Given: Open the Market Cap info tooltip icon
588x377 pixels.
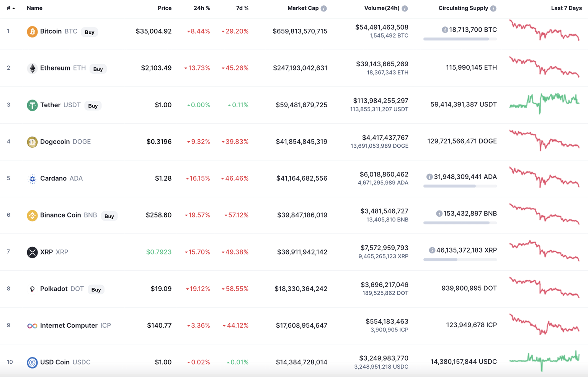Looking at the screenshot, I should click(x=324, y=8).
